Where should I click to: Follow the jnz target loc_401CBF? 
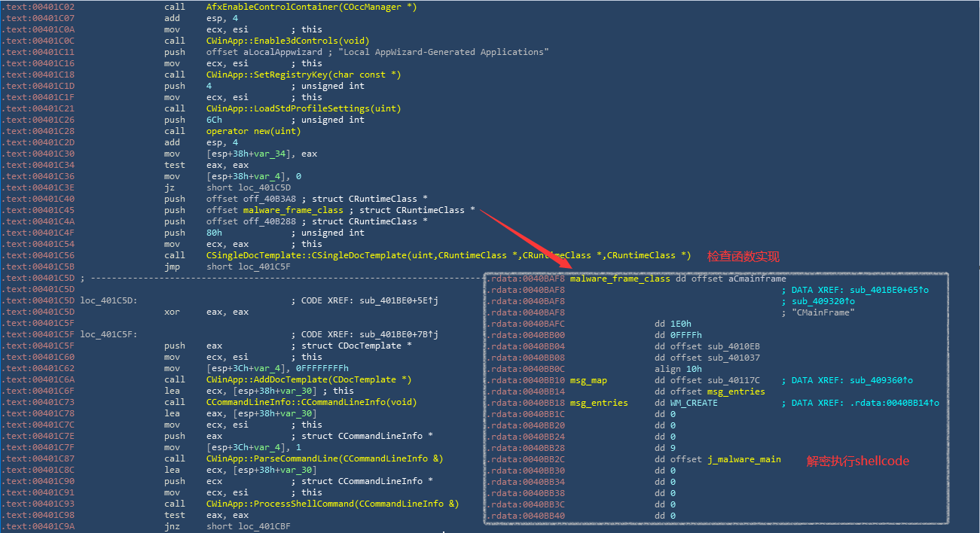(x=250, y=526)
